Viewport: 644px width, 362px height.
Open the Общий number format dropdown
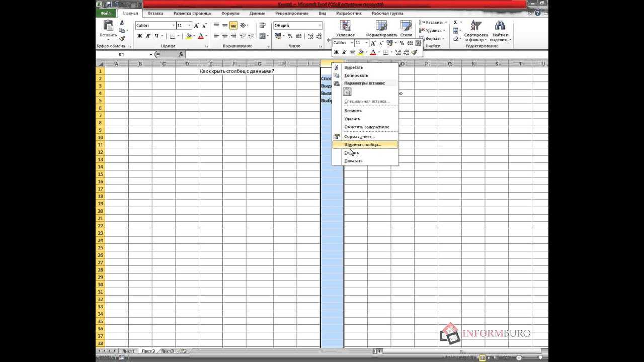[x=320, y=26]
